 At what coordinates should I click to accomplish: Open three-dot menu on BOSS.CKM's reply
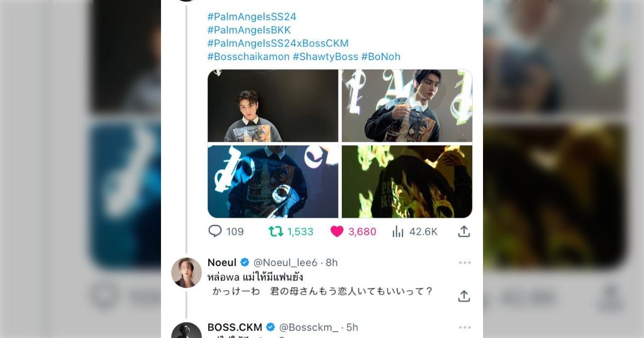[x=465, y=327]
